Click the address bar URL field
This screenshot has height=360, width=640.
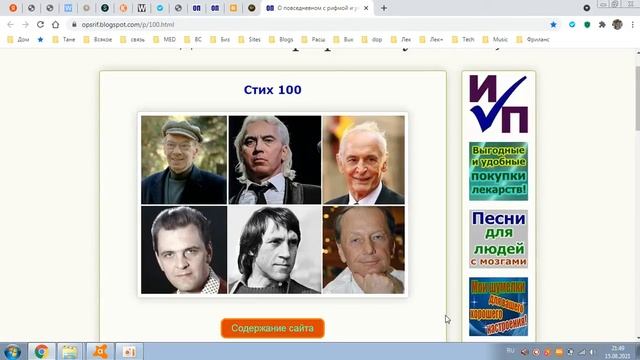tap(310, 24)
